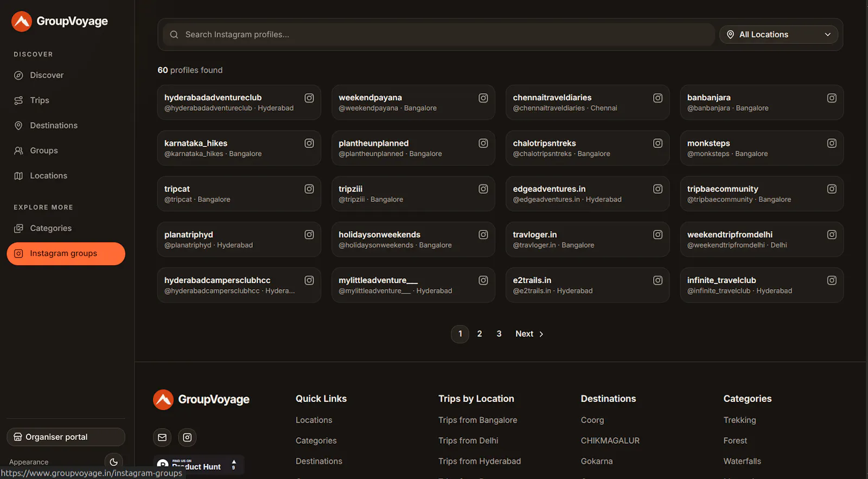This screenshot has height=479, width=868.
Task: Click Product Hunt badge in footer
Action: pyautogui.click(x=199, y=465)
